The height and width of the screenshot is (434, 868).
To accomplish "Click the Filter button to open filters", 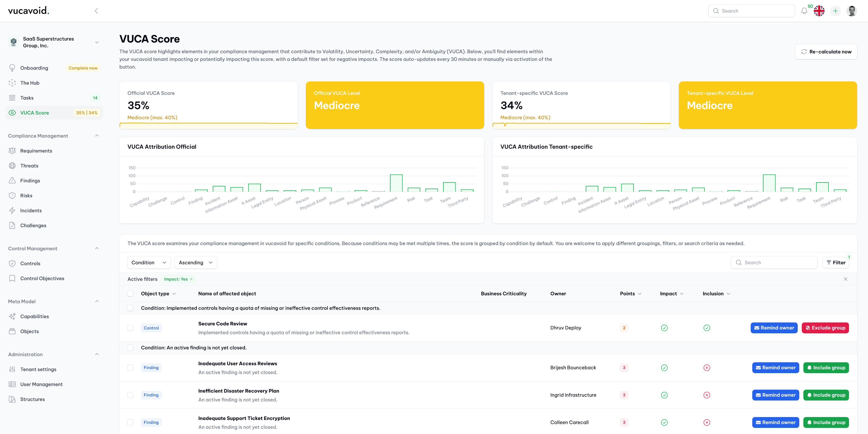I will click(836, 262).
